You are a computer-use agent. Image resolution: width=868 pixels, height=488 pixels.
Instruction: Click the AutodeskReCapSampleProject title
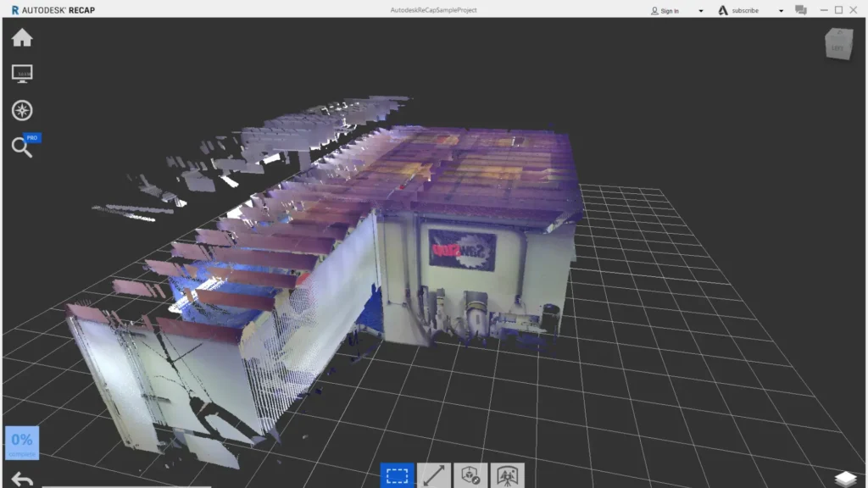click(x=434, y=9)
